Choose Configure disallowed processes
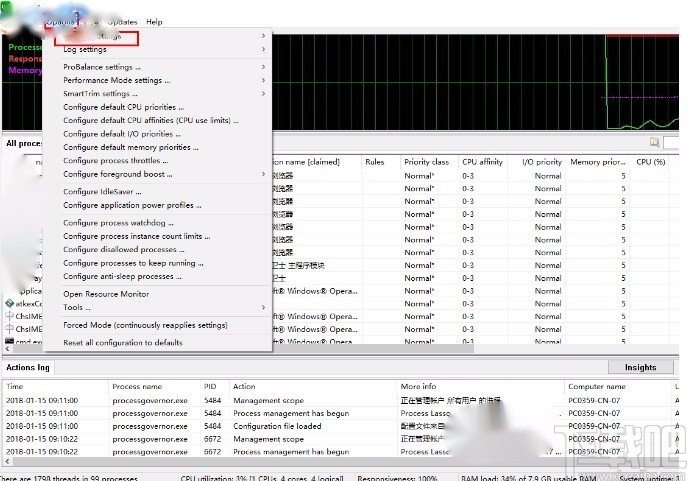 pos(123,250)
